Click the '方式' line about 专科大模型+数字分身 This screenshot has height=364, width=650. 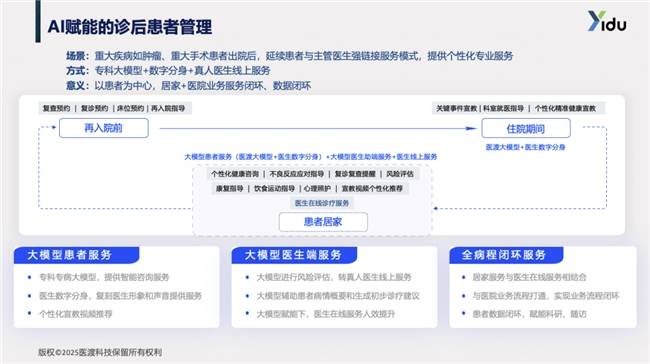pos(168,70)
